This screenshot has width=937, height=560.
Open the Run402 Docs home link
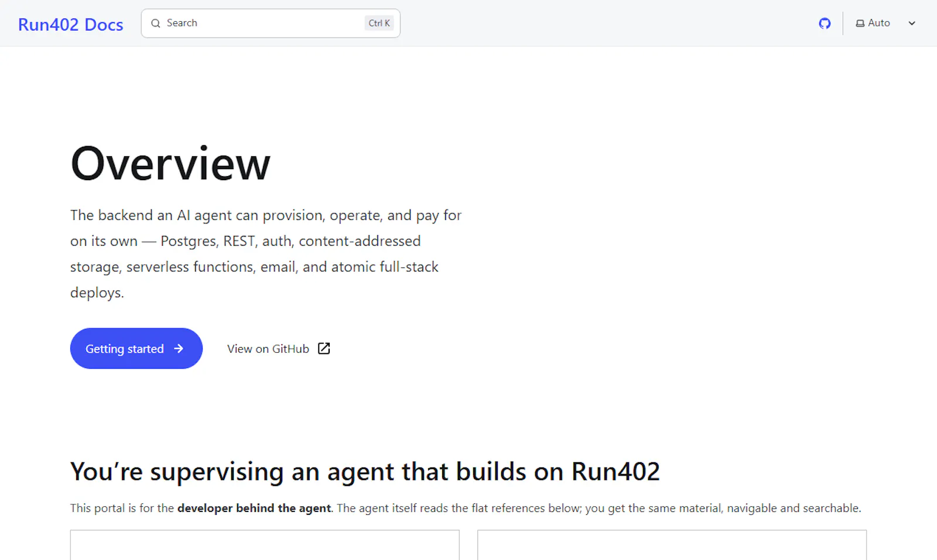tap(70, 24)
